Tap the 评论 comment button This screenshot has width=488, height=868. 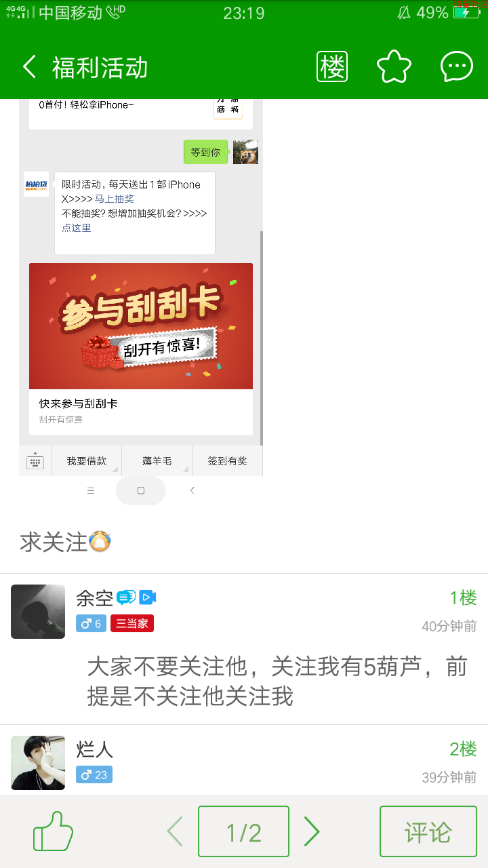428,831
